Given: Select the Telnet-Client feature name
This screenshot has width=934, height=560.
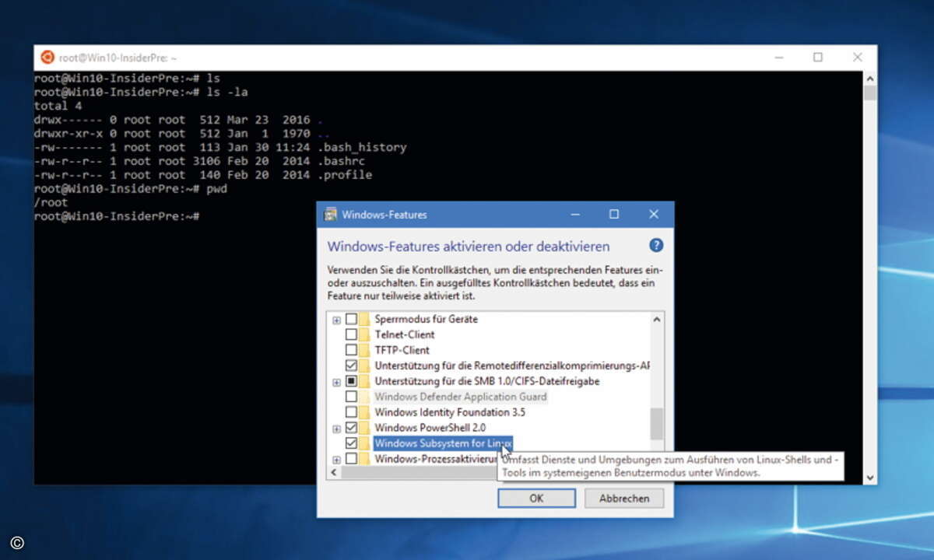Looking at the screenshot, I should tap(405, 334).
